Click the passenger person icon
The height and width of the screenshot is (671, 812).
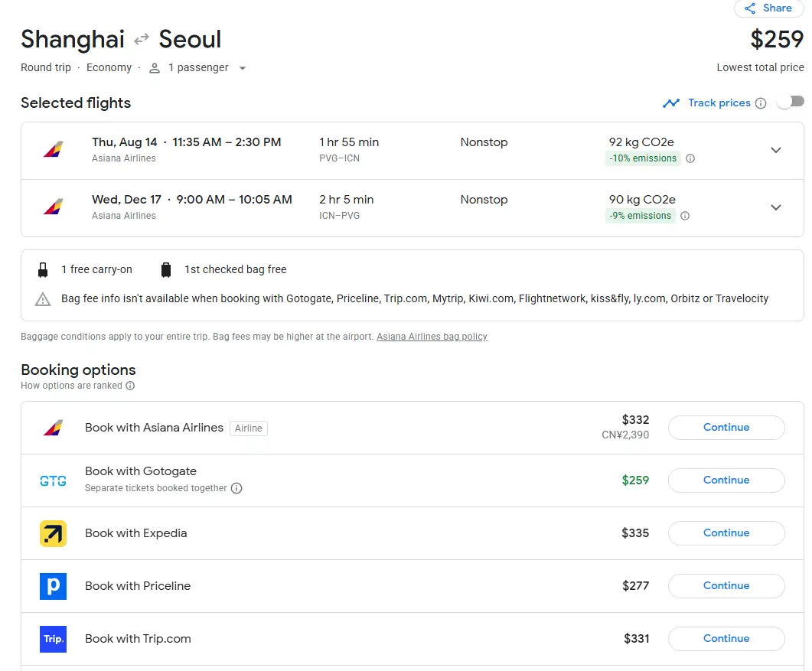click(x=155, y=68)
